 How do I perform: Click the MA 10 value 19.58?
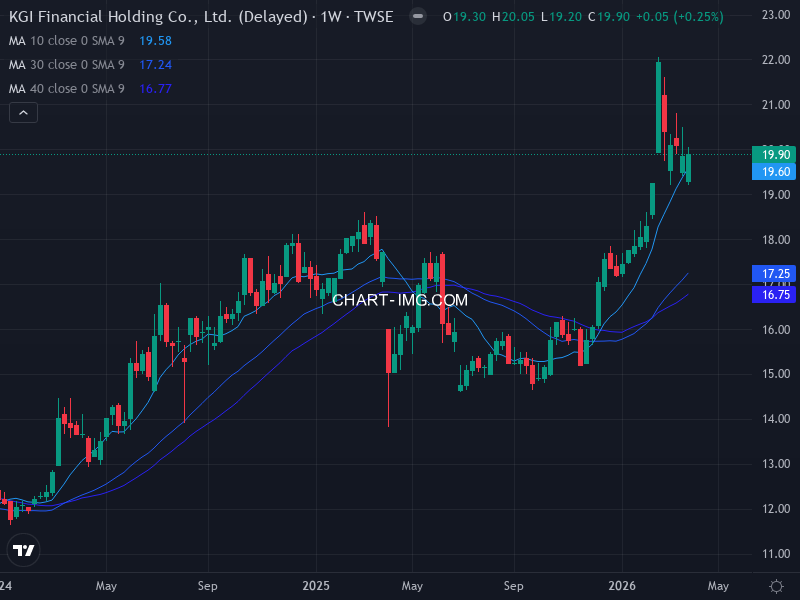156,41
